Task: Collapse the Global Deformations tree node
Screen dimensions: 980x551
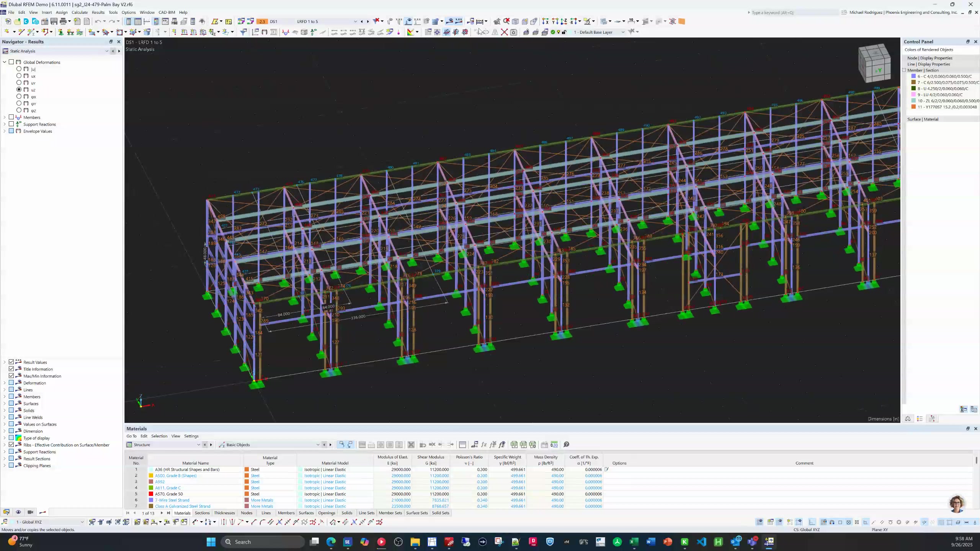Action: click(5, 62)
